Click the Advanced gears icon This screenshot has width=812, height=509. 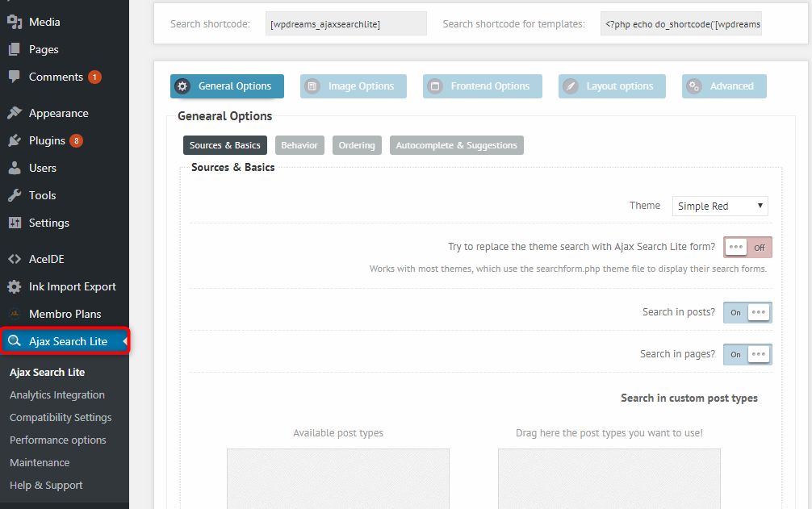click(694, 86)
